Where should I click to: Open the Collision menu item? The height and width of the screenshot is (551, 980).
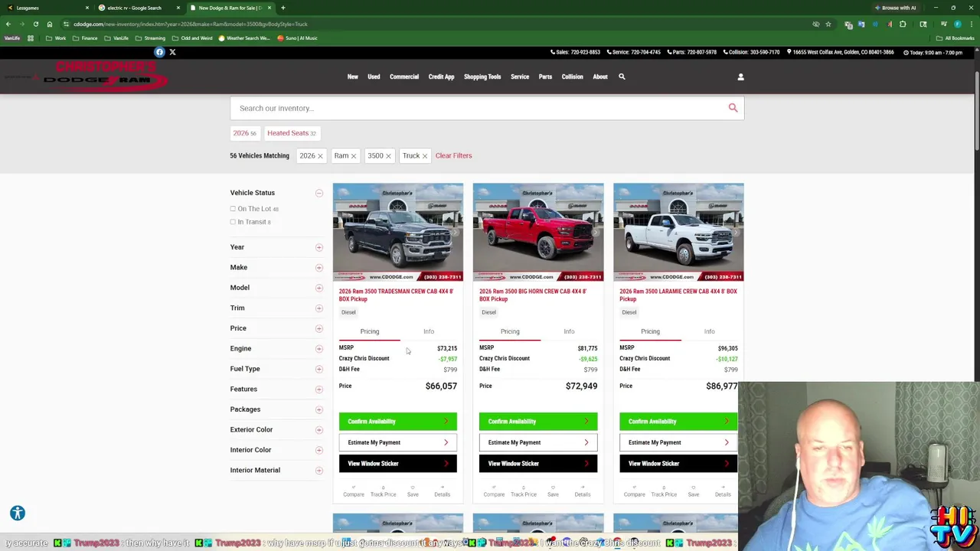point(572,77)
